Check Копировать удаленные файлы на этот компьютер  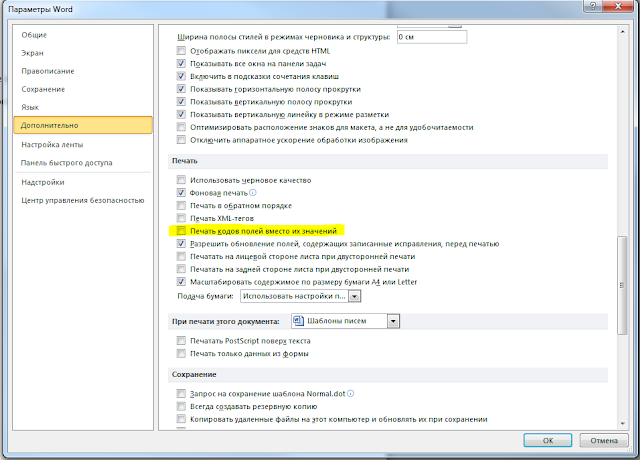pyautogui.click(x=181, y=419)
